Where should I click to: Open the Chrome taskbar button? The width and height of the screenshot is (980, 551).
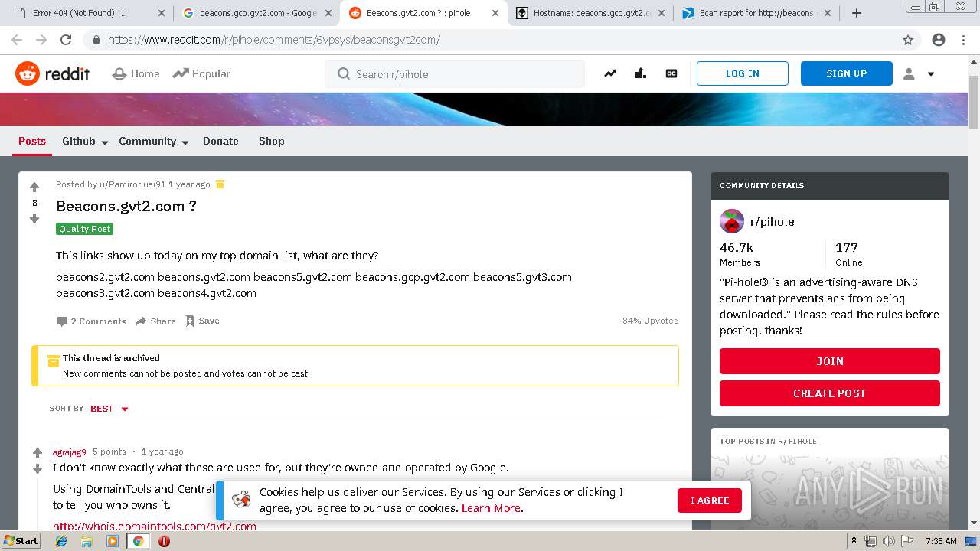coord(138,541)
